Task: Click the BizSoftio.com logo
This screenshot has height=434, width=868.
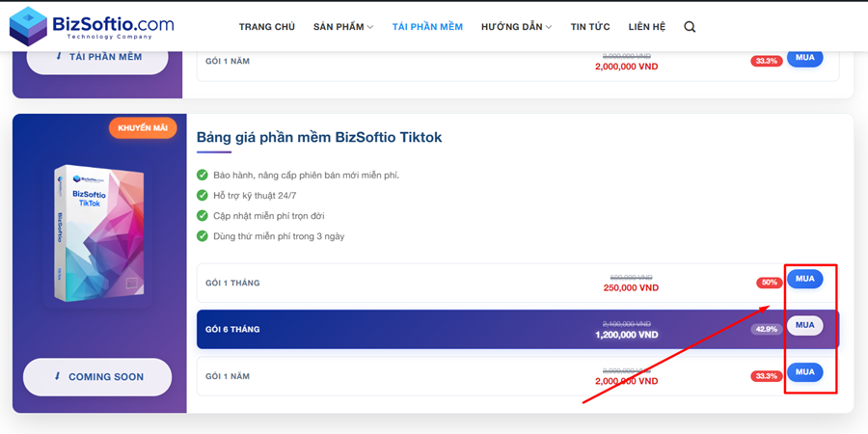Action: coord(92,26)
